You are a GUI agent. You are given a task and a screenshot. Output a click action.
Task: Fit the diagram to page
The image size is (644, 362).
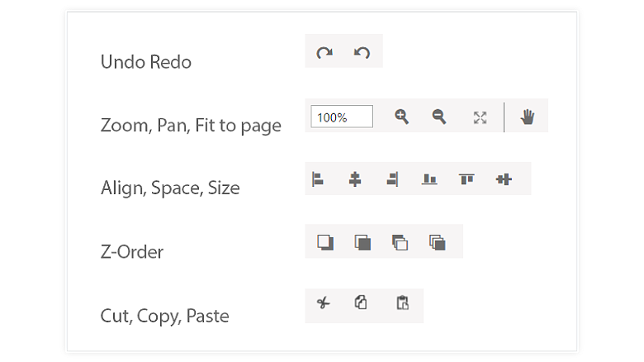tap(480, 117)
